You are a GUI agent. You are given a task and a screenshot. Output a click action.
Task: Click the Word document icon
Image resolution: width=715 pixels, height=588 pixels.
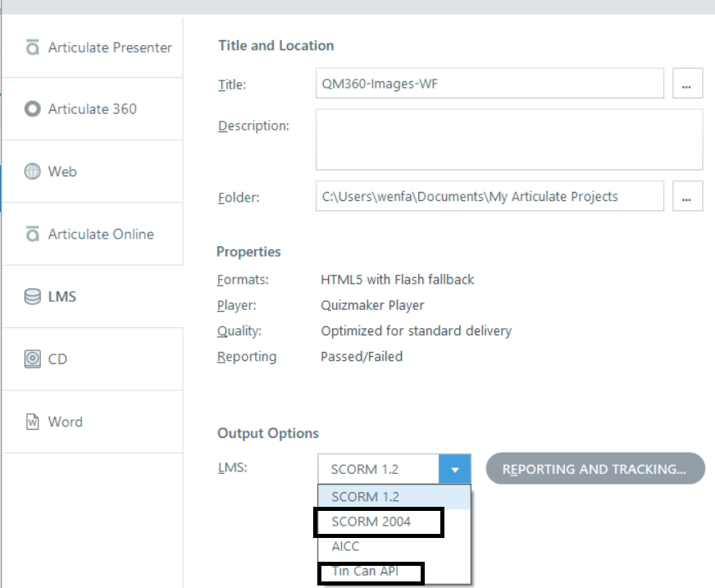(33, 422)
